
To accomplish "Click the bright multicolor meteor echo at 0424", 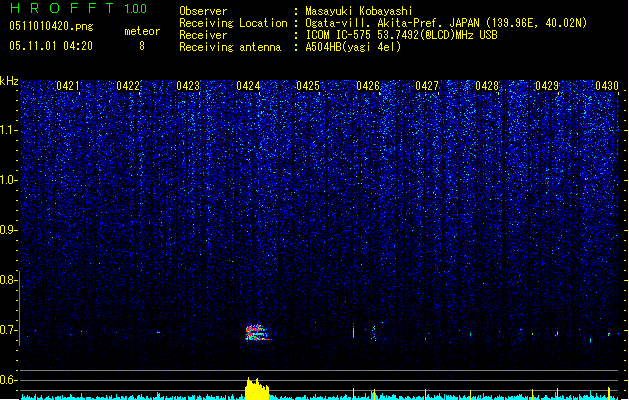I will 258,333.
